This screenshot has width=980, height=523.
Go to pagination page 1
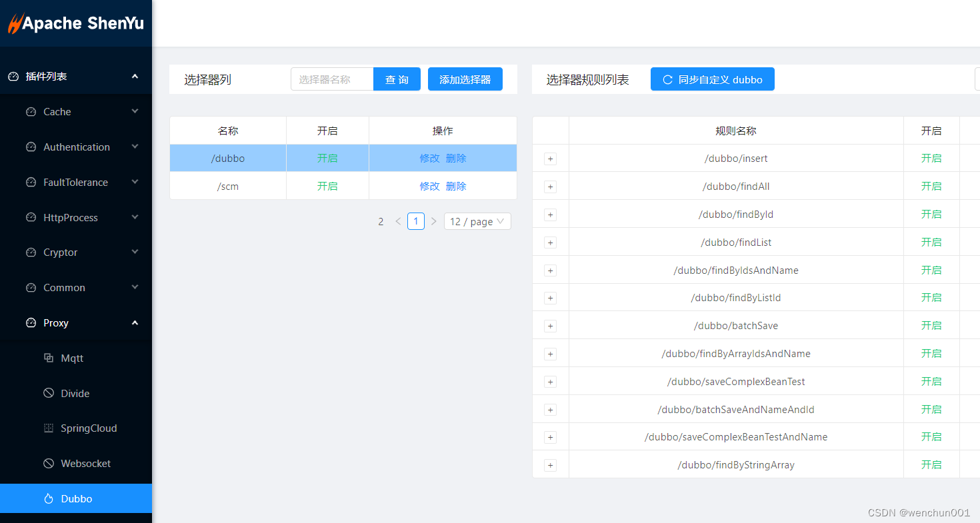(416, 221)
